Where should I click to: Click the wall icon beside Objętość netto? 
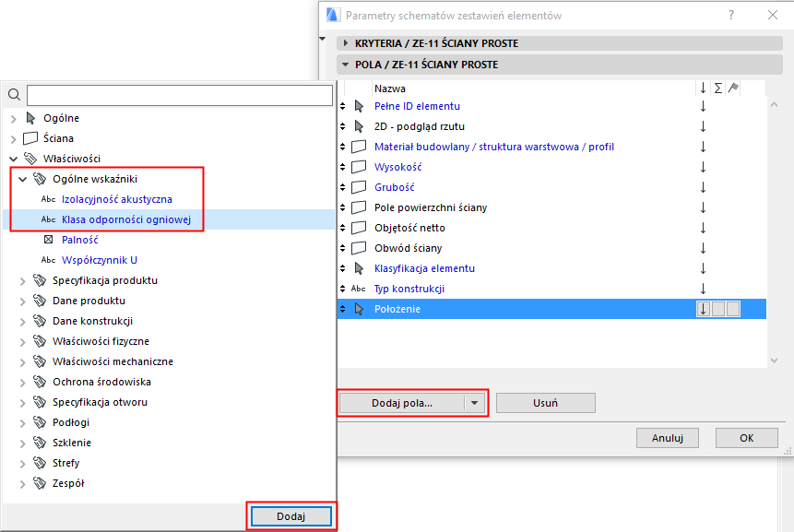click(359, 228)
